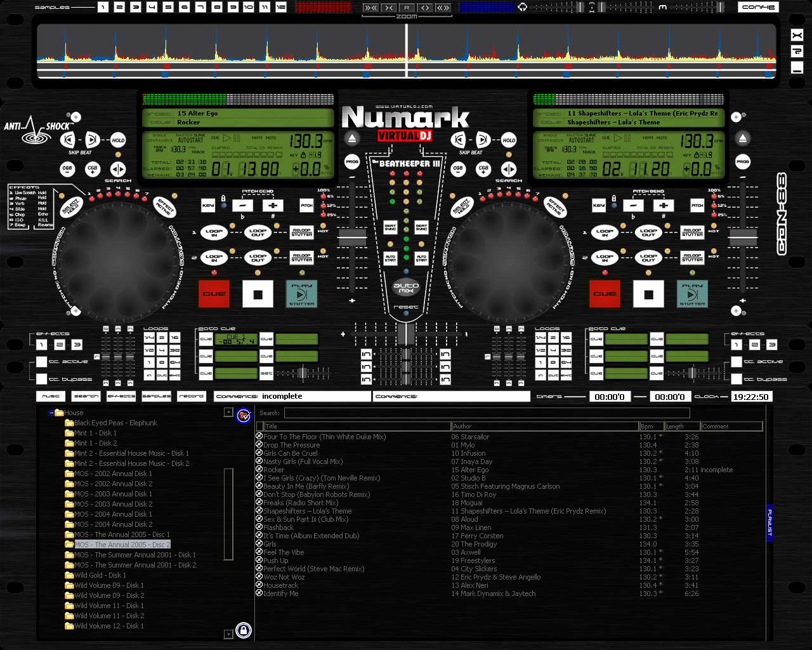Click the left deck Effect Active button

[x=165, y=206]
